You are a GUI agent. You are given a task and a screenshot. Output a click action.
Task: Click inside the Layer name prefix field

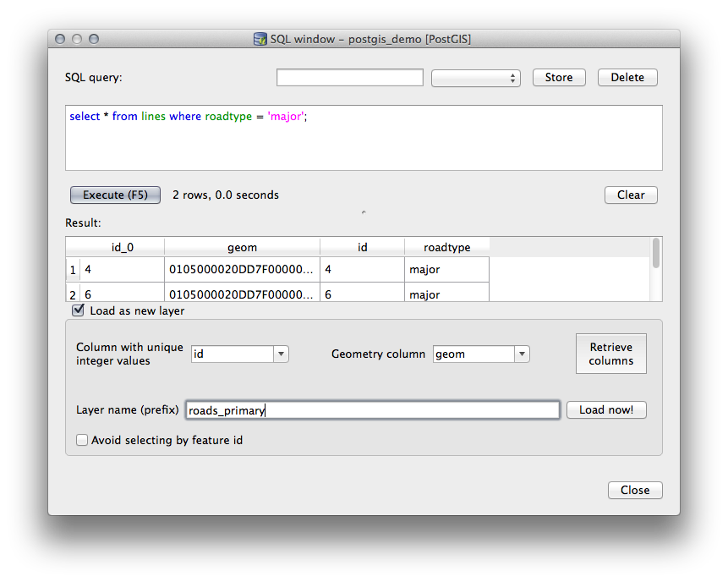pos(372,409)
